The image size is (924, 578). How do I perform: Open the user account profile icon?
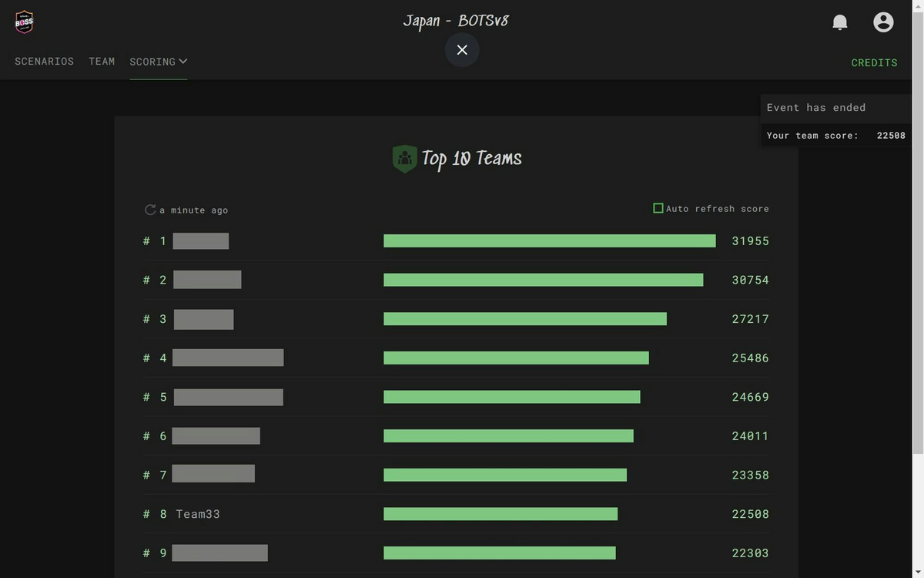tap(882, 22)
